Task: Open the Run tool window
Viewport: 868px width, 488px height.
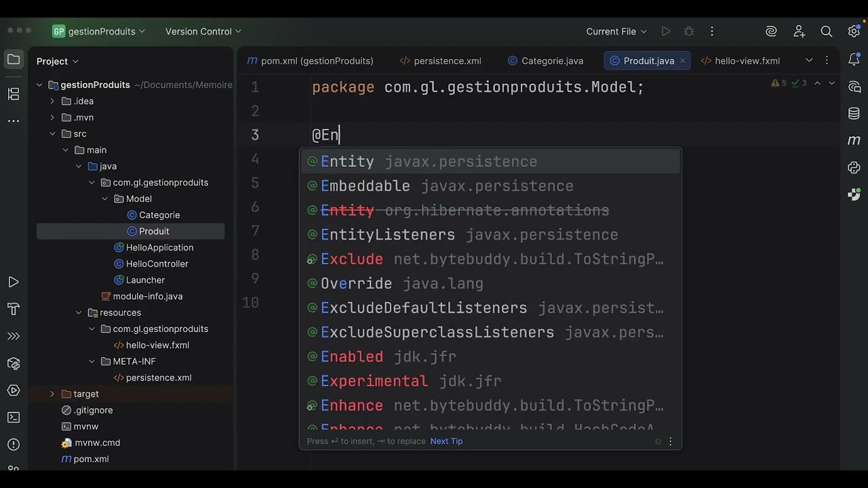Action: [x=14, y=282]
